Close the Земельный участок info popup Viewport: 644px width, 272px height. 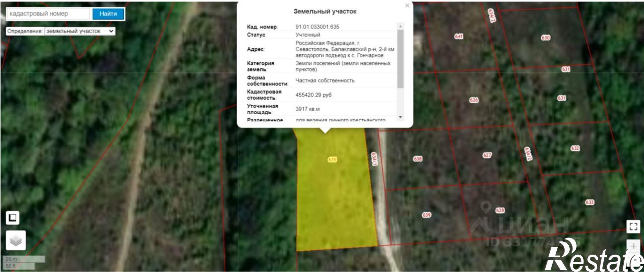[407, 5]
